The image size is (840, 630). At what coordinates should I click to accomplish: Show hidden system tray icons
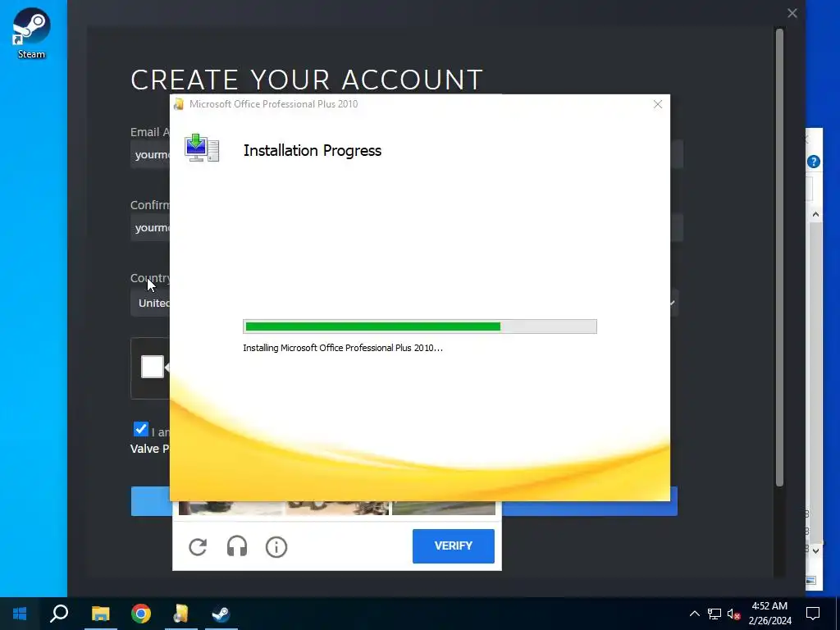pyautogui.click(x=694, y=614)
